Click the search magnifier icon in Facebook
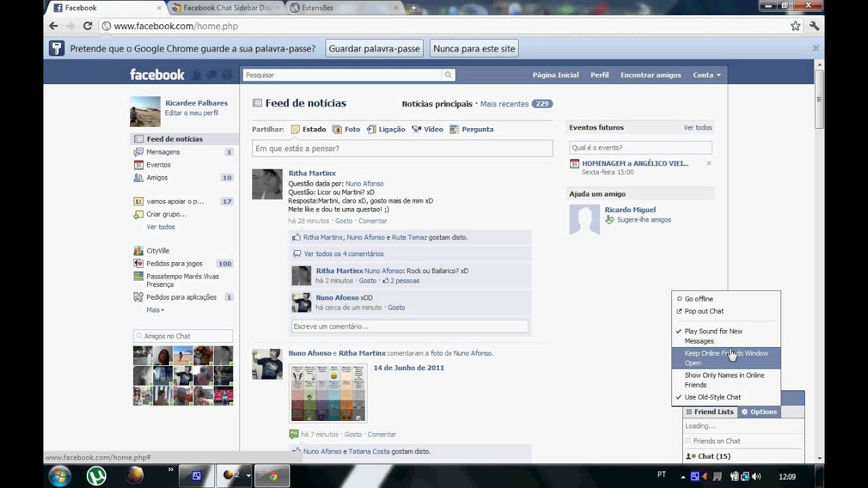Screen dimensions: 868x488 click(x=448, y=75)
